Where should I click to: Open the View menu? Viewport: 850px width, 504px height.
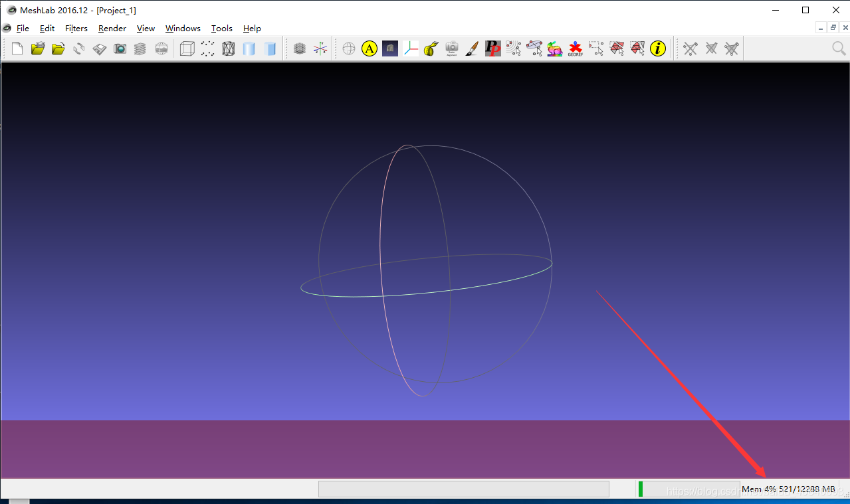click(x=146, y=29)
